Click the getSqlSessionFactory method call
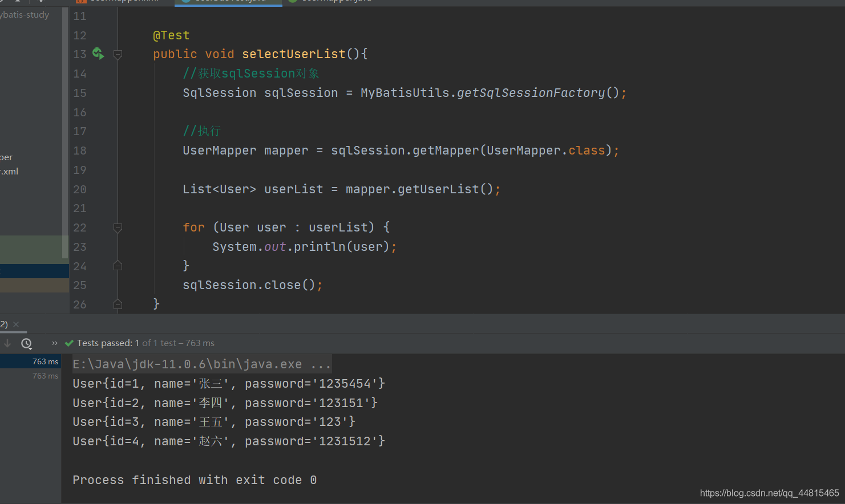 coord(531,93)
